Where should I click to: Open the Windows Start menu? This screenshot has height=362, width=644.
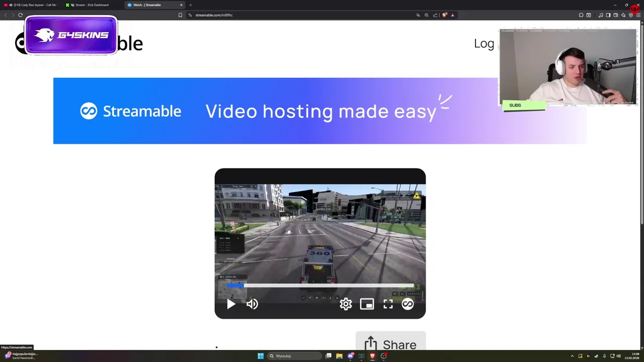pyautogui.click(x=261, y=356)
